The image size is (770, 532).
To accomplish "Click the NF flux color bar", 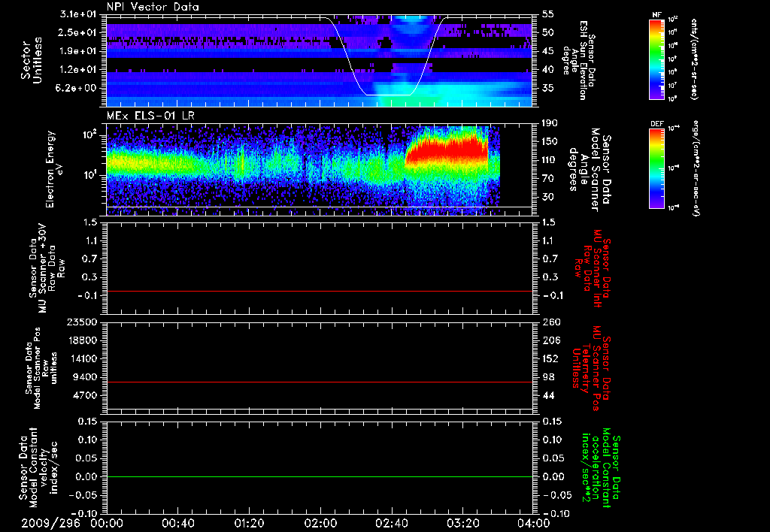I will (656, 59).
